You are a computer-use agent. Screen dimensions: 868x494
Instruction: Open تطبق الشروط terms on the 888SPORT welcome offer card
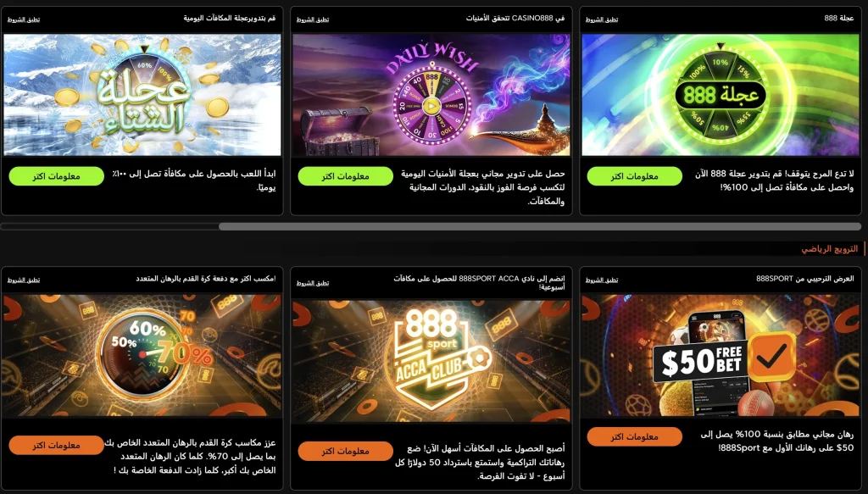(602, 280)
